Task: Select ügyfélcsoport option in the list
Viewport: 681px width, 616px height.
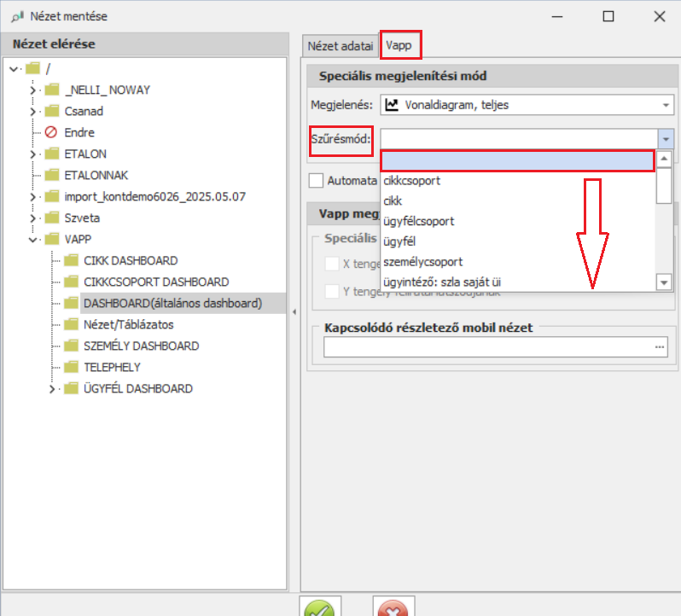Action: 419,221
